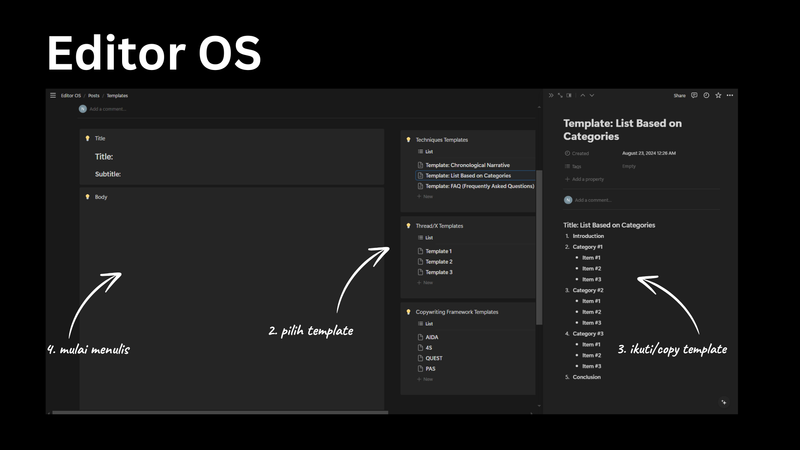Click page icon beside QUEST
Viewport: 800px width, 450px height.
420,358
